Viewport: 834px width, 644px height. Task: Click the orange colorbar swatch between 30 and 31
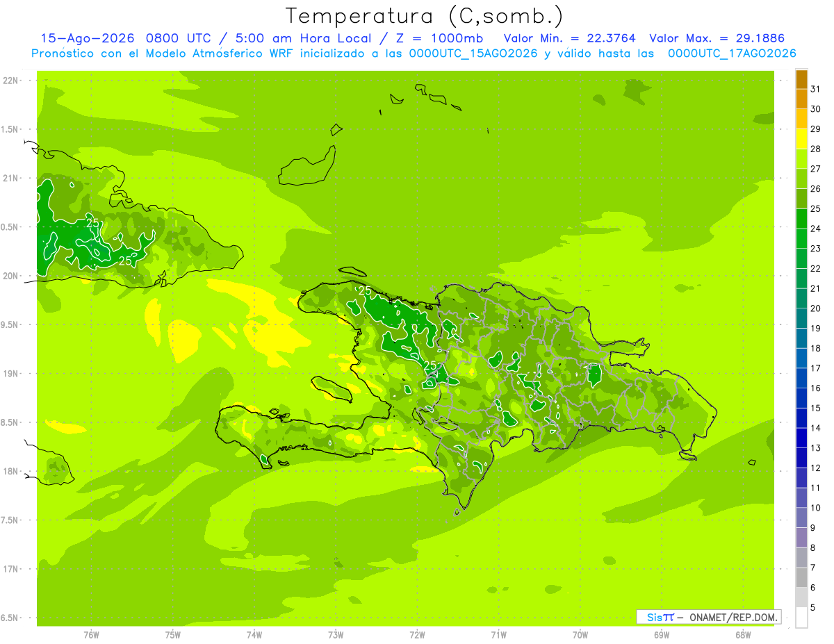tap(801, 99)
